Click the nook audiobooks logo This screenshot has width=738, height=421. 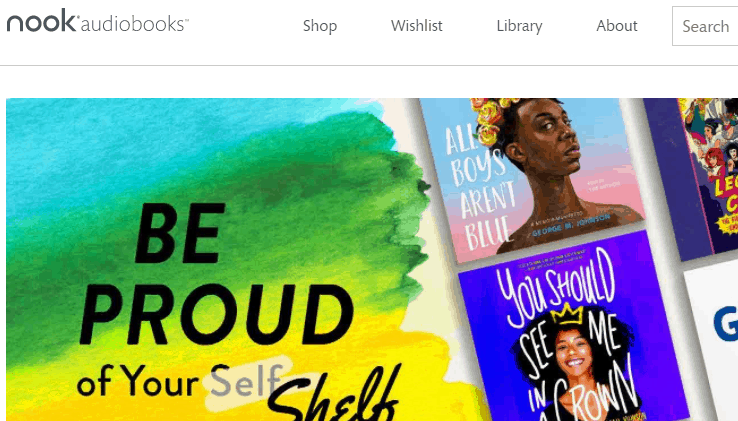click(98, 22)
